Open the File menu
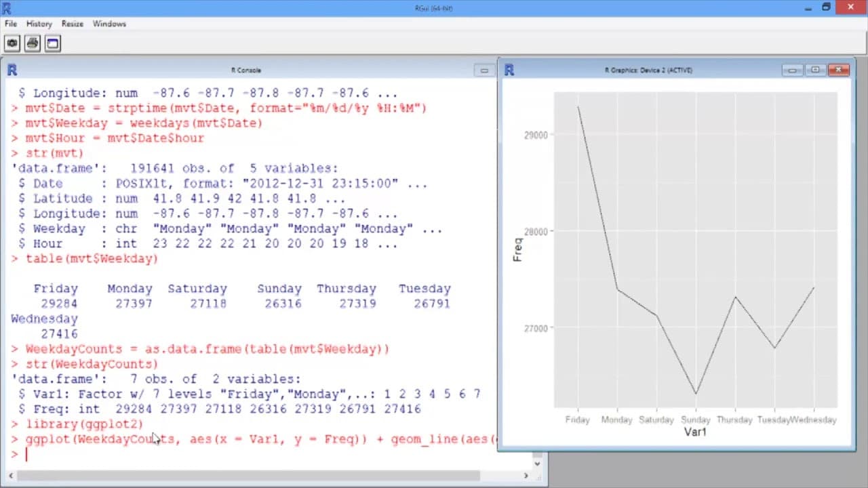The image size is (868, 488). (x=11, y=24)
